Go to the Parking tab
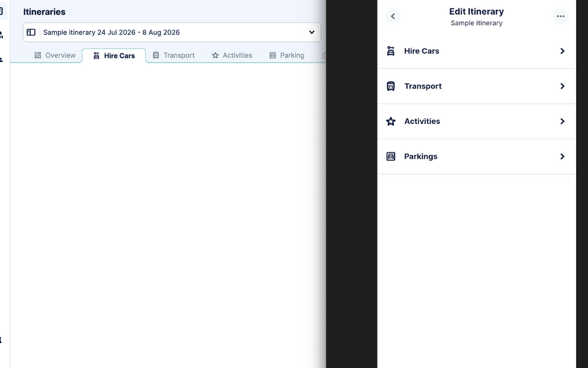 point(287,55)
